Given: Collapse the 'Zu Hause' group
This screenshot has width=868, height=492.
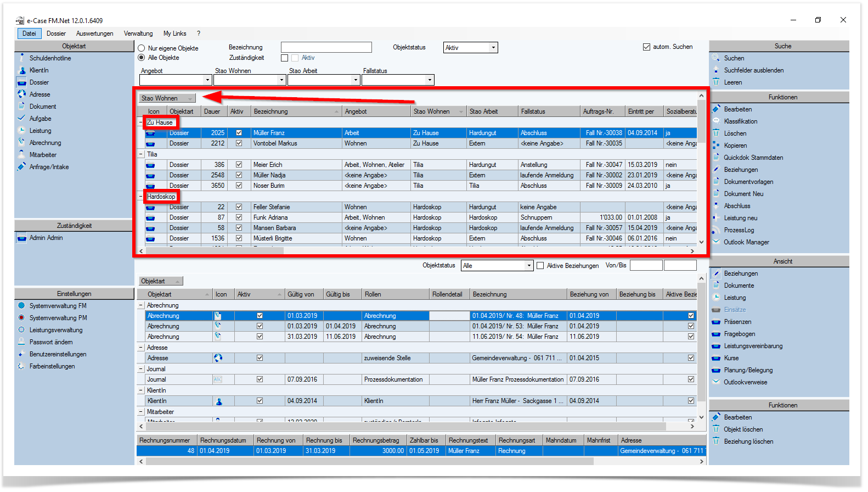Looking at the screenshot, I should (141, 122).
